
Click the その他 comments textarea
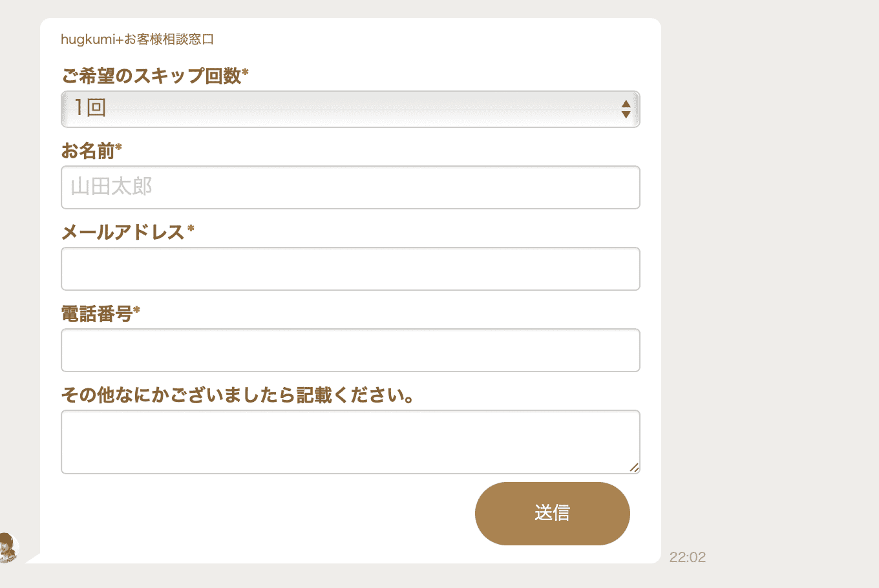coord(350,442)
